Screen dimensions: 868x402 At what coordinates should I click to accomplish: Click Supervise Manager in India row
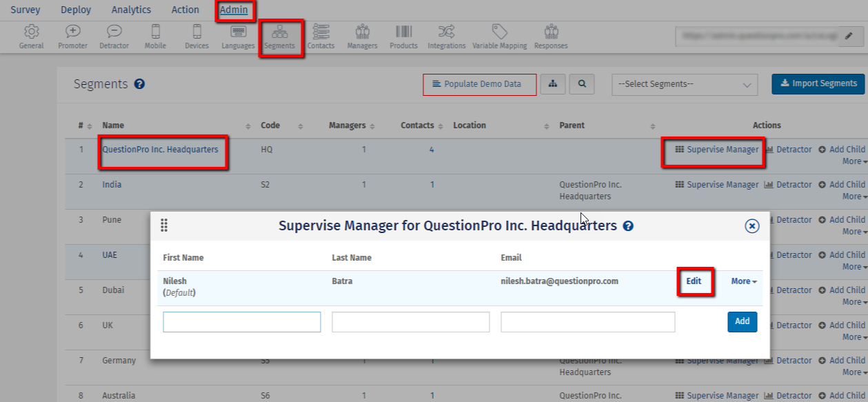click(717, 185)
